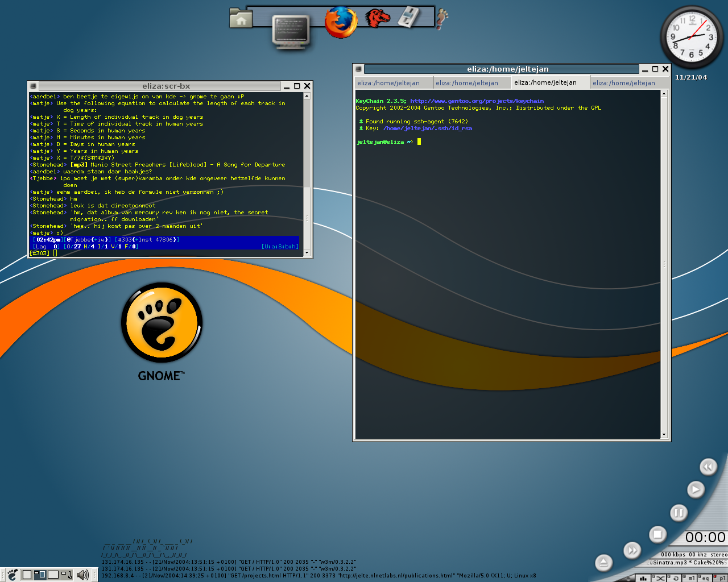728x582 pixels.
Task: Toggle the 'eq' equalizer button
Action: tap(705, 578)
